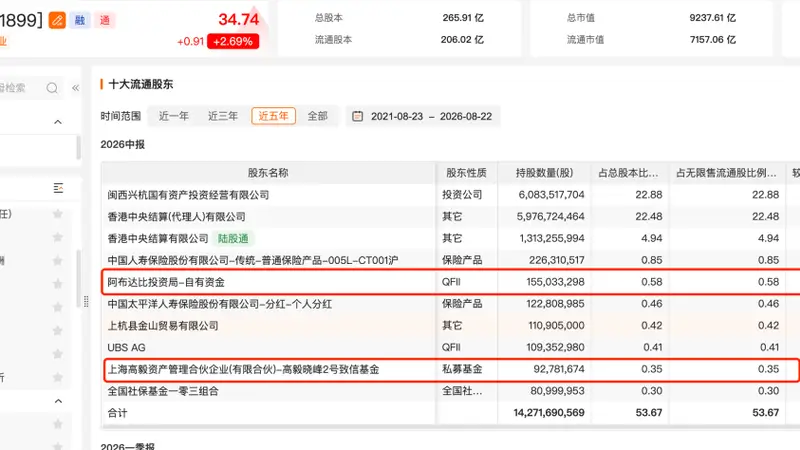
Task: Select 闽西兴杭国有资产投资经营有限公司 row
Action: [x=451, y=195]
